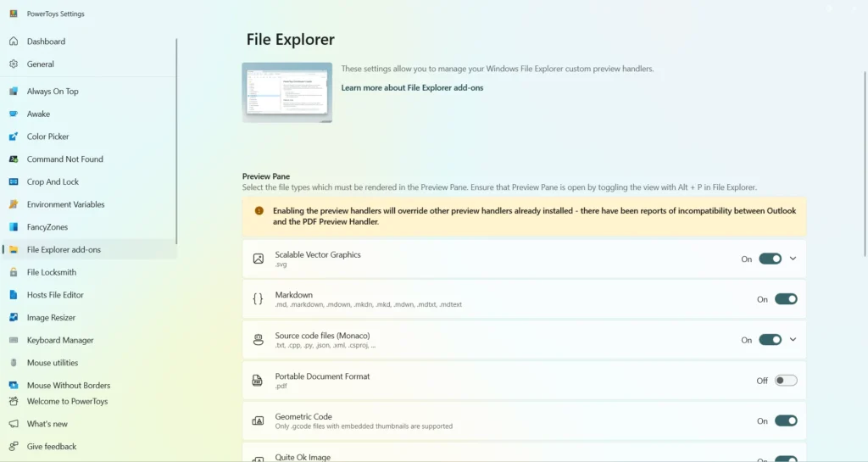Open the What's new entry
This screenshot has width=868, height=462.
pos(90,425)
